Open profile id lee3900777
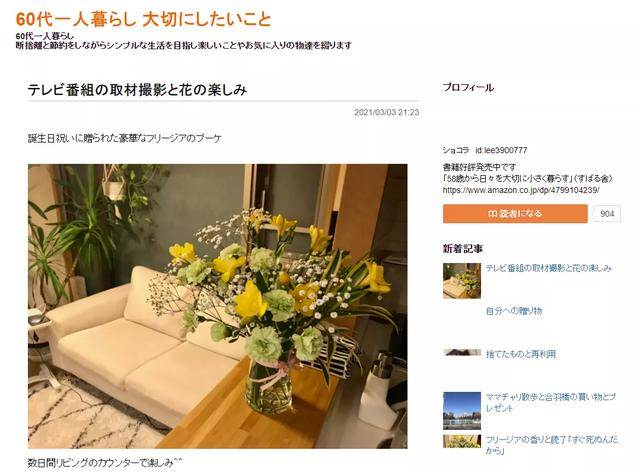 click(x=501, y=150)
